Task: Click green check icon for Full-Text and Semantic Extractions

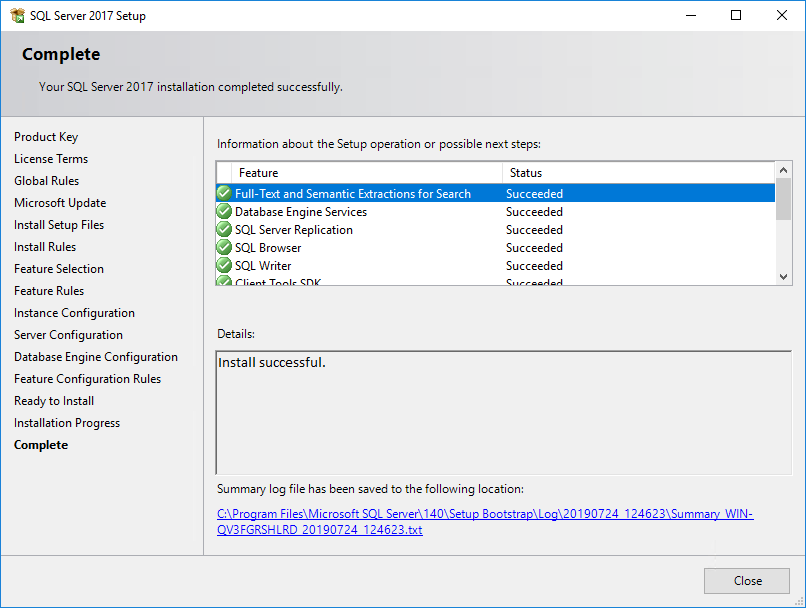Action: [224, 193]
